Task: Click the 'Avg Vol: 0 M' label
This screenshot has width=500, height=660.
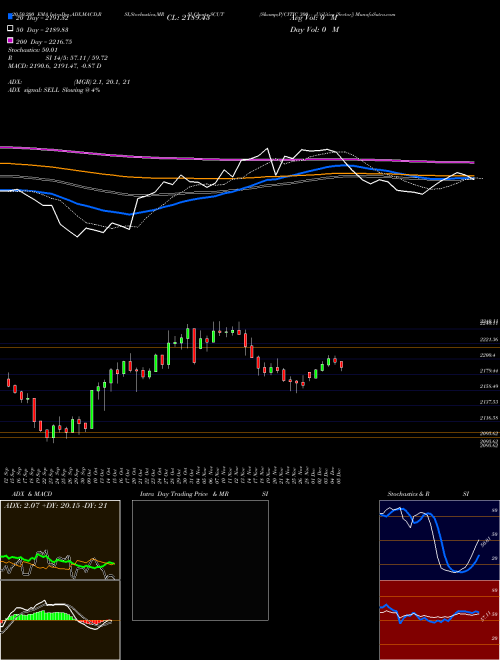Action: pos(314,18)
